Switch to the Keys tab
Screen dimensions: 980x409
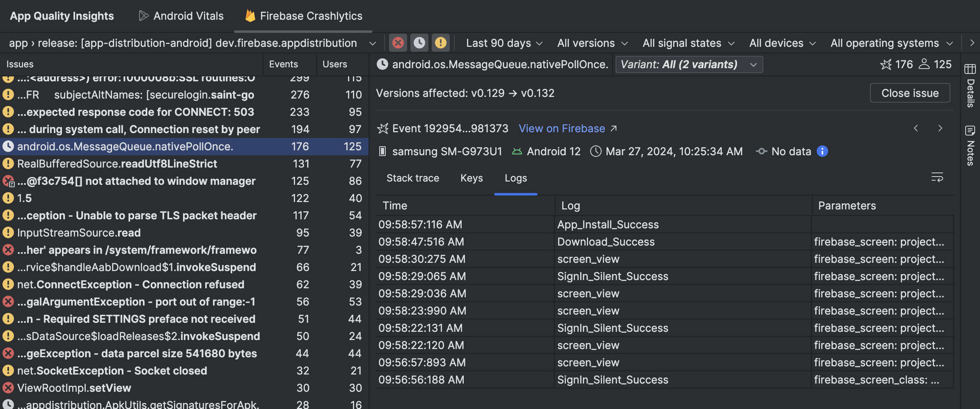[471, 178]
